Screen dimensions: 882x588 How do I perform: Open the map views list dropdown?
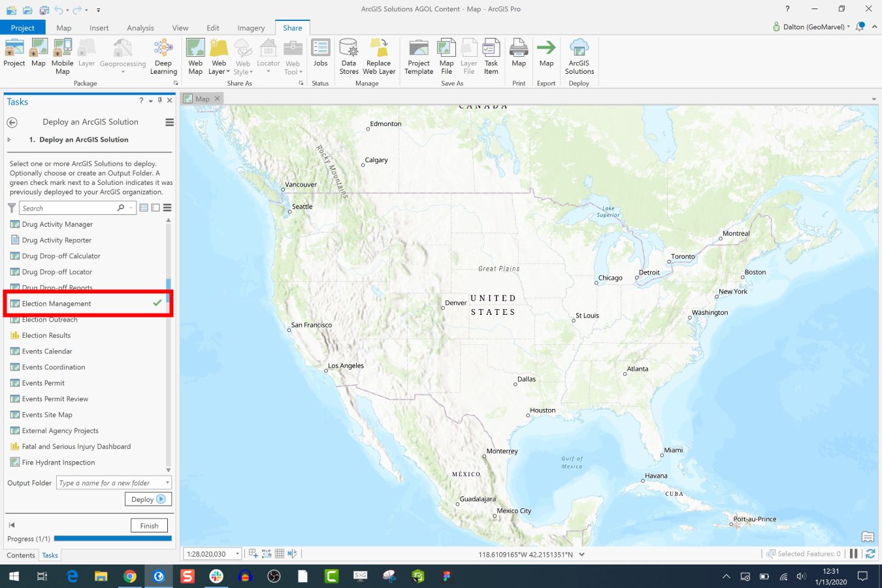874,99
